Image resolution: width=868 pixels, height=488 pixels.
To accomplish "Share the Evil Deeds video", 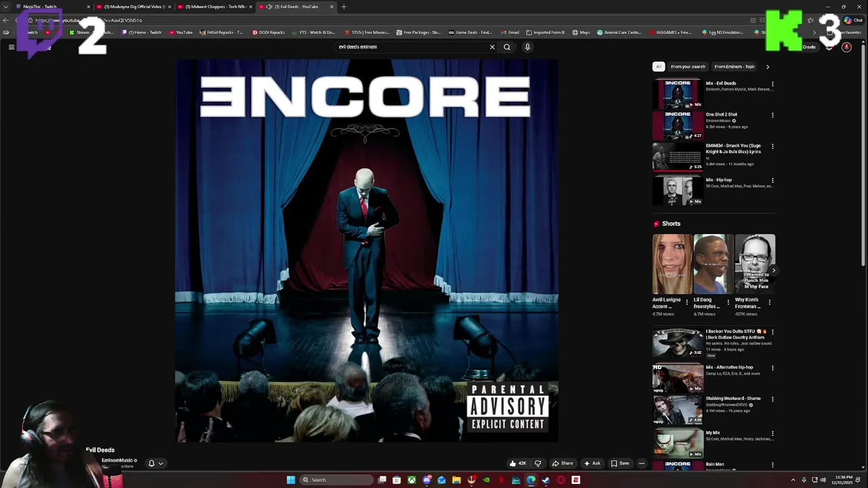I will coord(563,464).
